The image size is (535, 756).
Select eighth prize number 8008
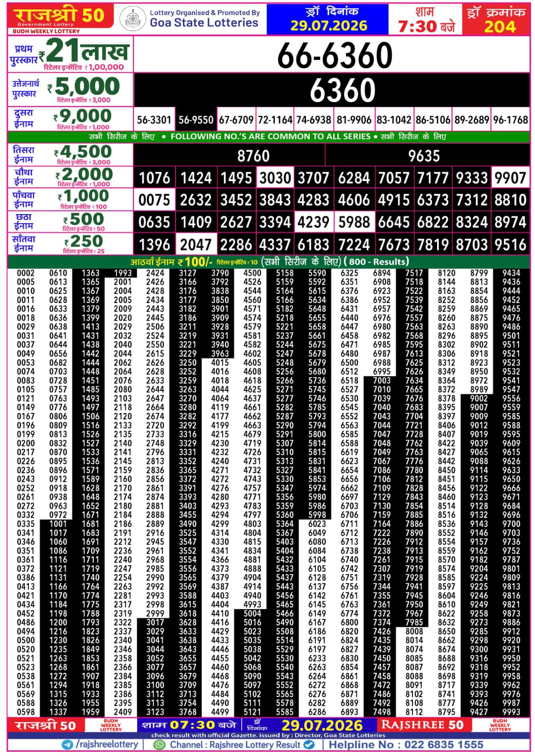click(414, 632)
